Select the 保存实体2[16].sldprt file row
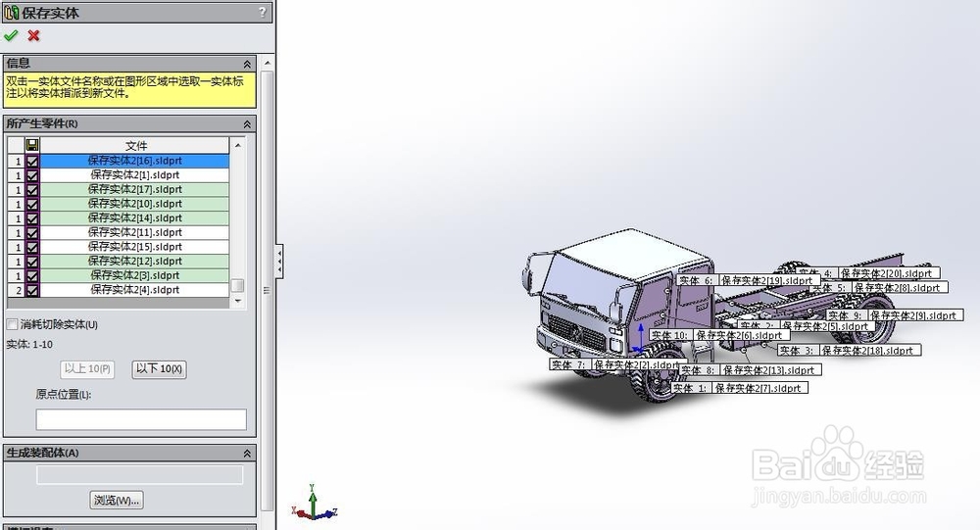 [x=134, y=161]
